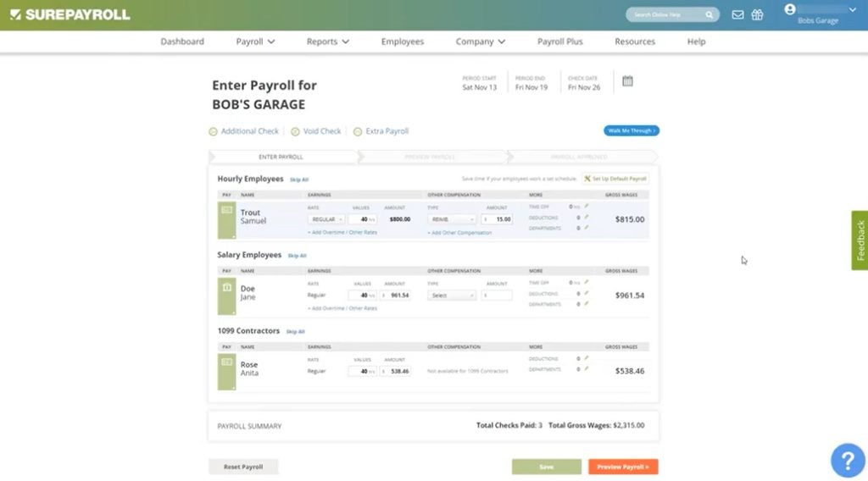Viewport: 868px width, 481px height.
Task: Click the Save button
Action: pyautogui.click(x=547, y=467)
